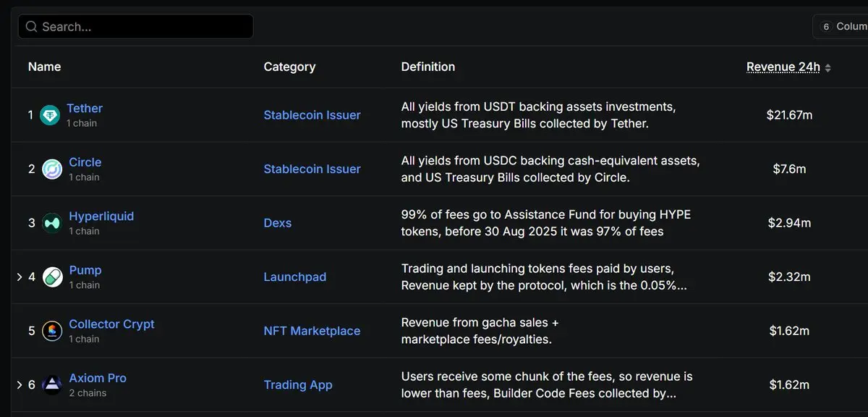
Task: Sort by Revenue 24h column header
Action: (x=783, y=67)
